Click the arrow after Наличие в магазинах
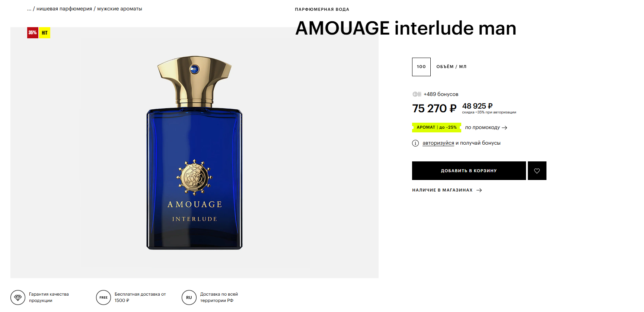The image size is (644, 312). click(479, 190)
